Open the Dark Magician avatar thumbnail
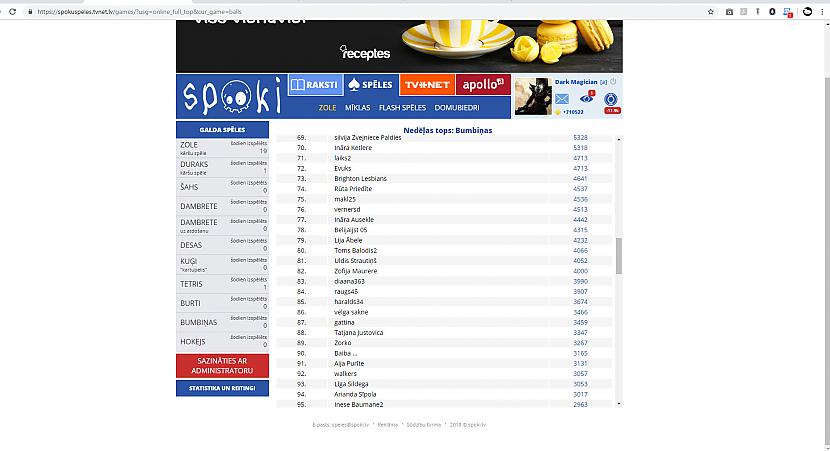 [x=533, y=96]
